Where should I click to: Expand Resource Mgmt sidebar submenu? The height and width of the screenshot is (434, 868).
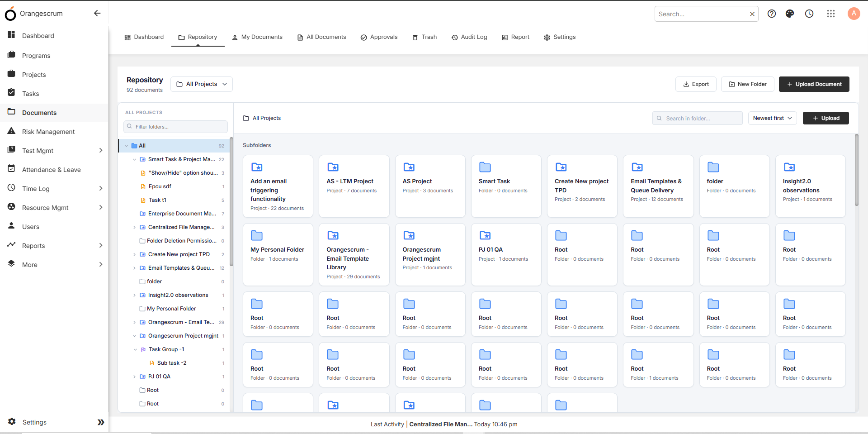tap(101, 207)
